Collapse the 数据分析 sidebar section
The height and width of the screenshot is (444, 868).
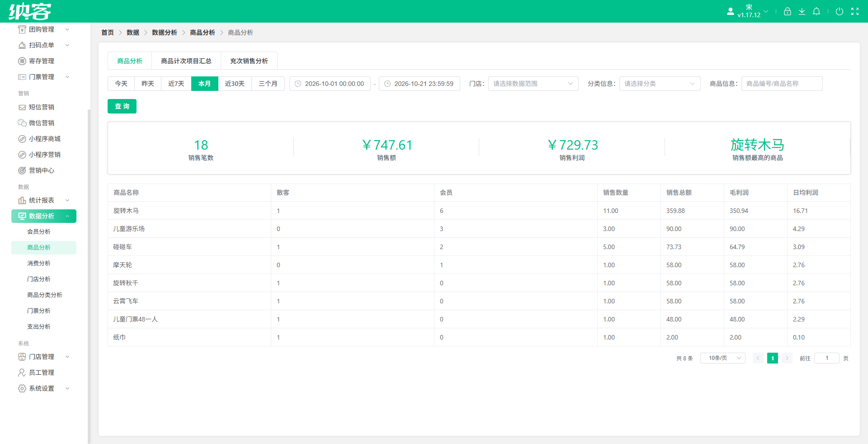coord(44,216)
